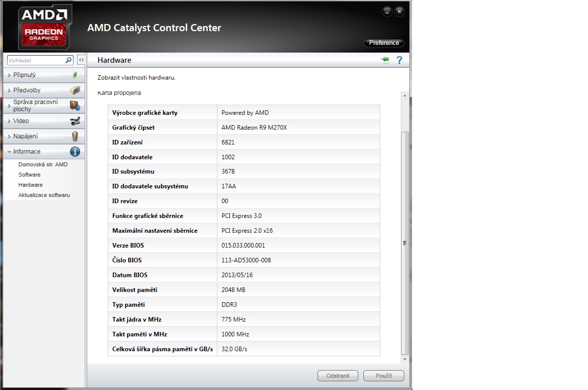Click the PCI Express 3.0 value
This screenshot has width=588, height=390.
coord(241,215)
